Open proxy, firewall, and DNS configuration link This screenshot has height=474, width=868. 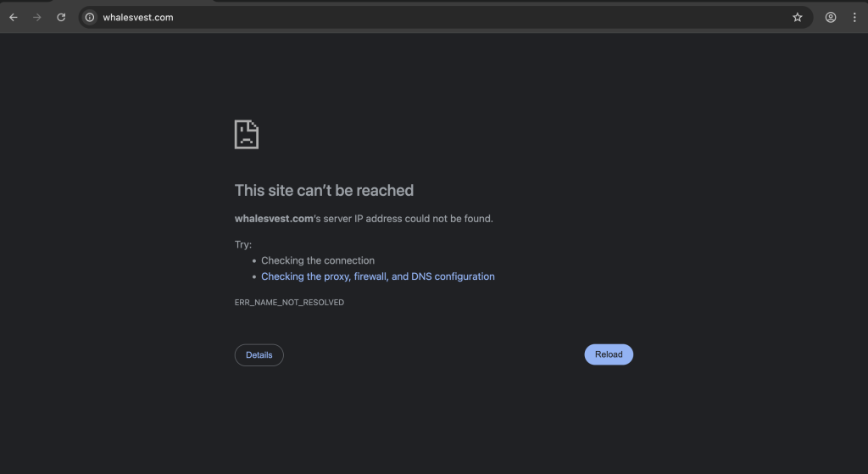pos(377,276)
